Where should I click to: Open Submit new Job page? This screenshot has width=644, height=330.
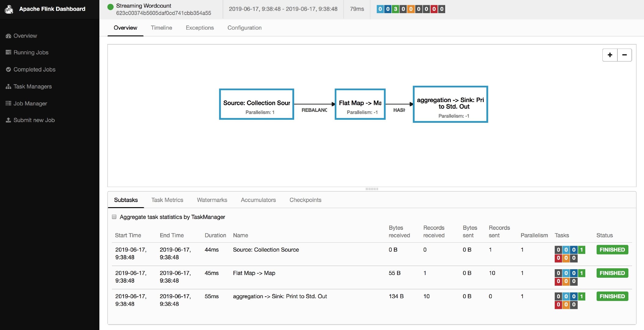(x=34, y=120)
